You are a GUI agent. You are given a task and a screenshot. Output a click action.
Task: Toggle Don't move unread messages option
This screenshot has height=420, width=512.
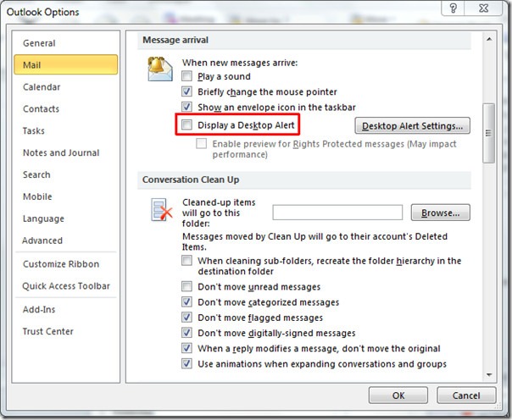[187, 287]
